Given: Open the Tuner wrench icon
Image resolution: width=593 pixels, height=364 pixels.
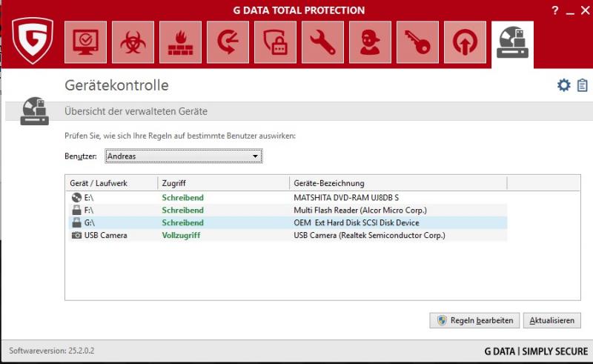Looking at the screenshot, I should pyautogui.click(x=322, y=42).
